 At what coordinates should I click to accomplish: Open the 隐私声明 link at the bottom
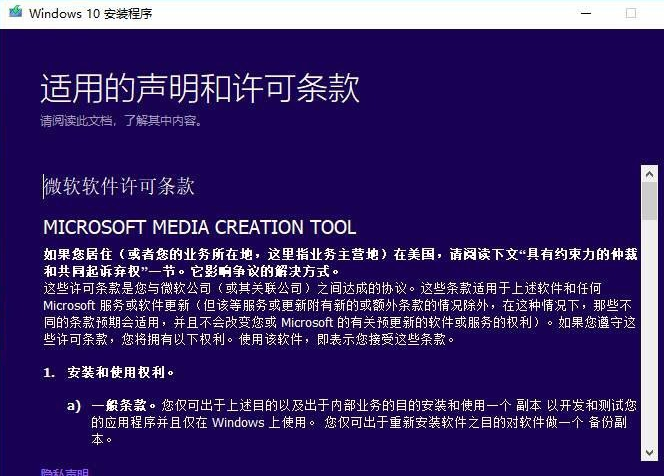click(65, 472)
